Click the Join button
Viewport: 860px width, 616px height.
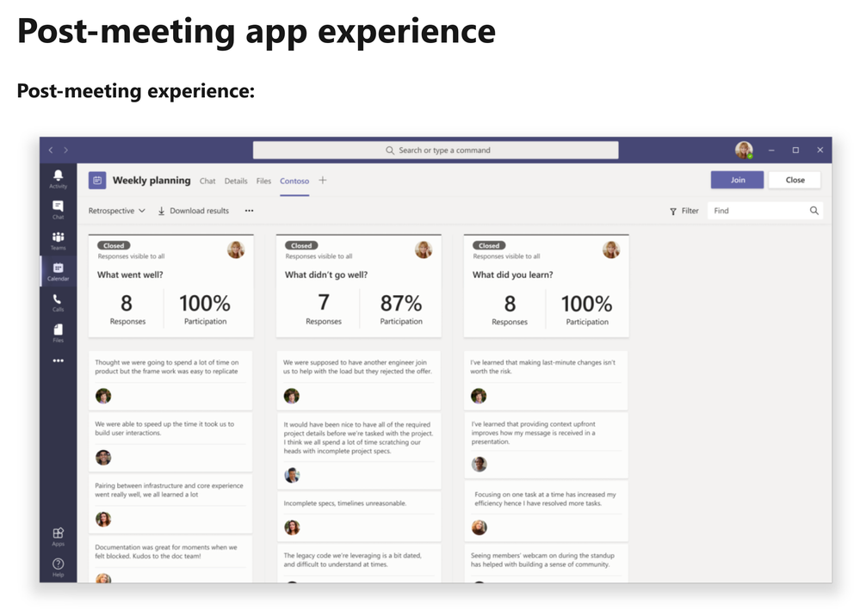(x=737, y=180)
